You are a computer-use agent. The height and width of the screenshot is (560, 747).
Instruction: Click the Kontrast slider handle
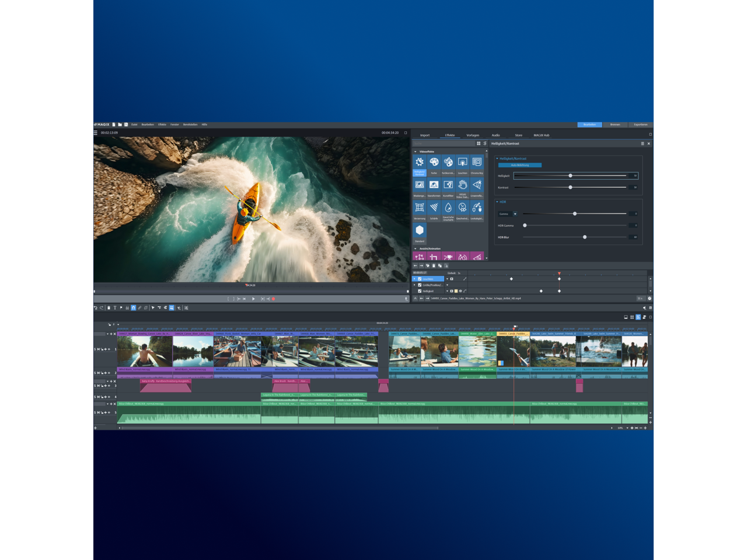pyautogui.click(x=570, y=187)
